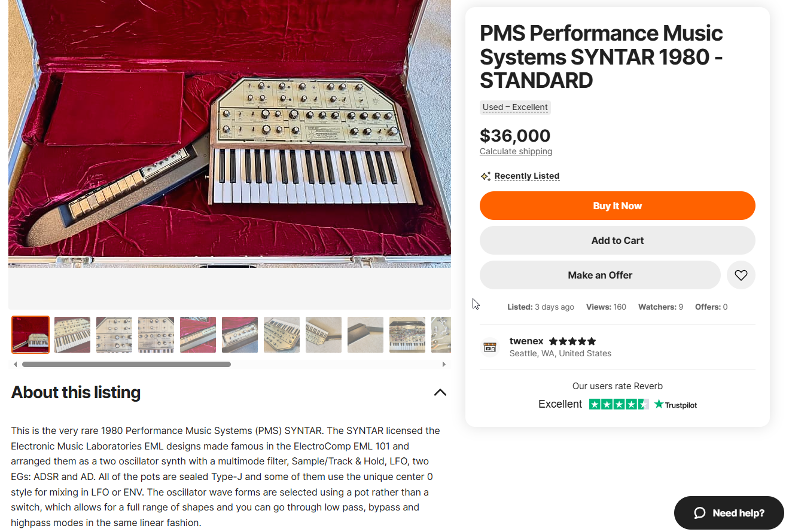Click the chat bubble Need help icon
This screenshot has width=789, height=532.
pyautogui.click(x=700, y=513)
